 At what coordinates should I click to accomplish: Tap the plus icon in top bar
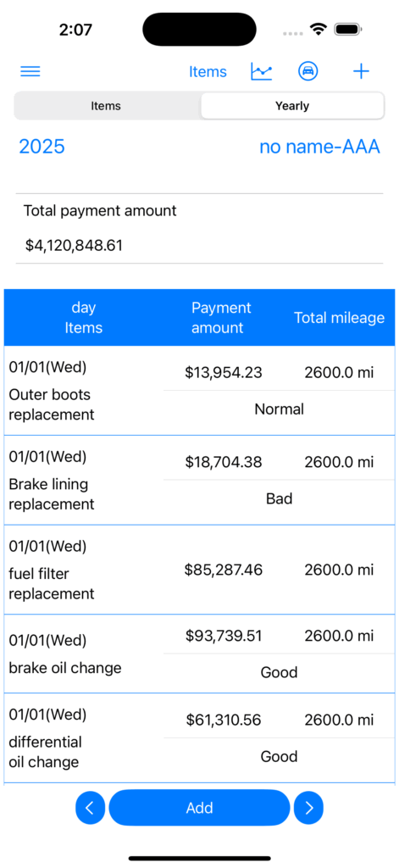click(x=361, y=71)
